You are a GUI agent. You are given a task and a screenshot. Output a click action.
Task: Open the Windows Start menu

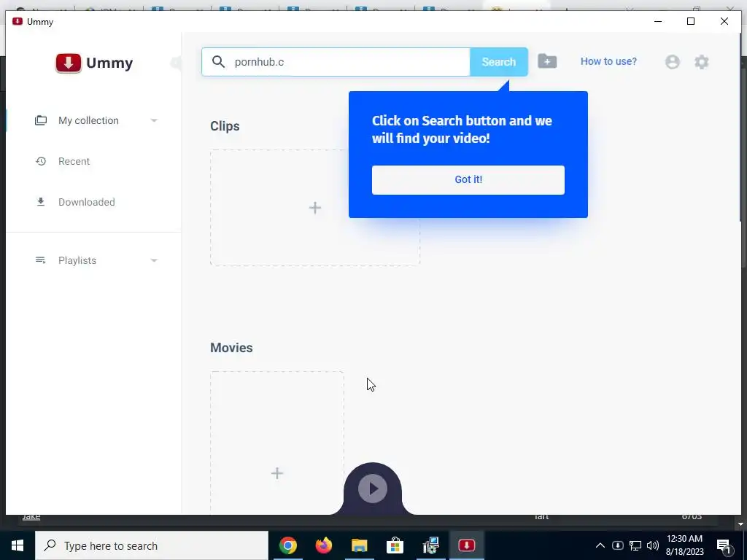18,545
